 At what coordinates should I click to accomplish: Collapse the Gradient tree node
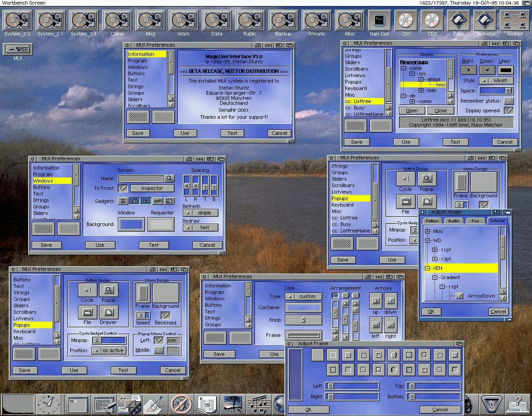(x=435, y=277)
